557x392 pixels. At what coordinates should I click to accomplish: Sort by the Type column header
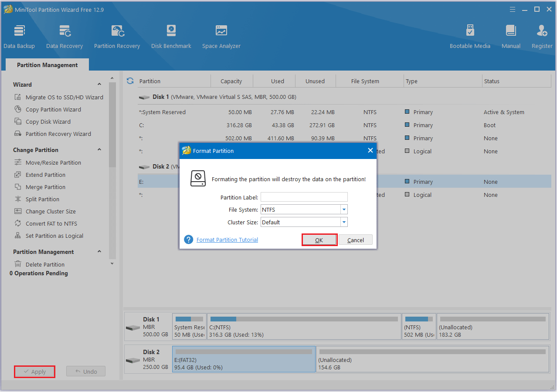pyautogui.click(x=443, y=81)
